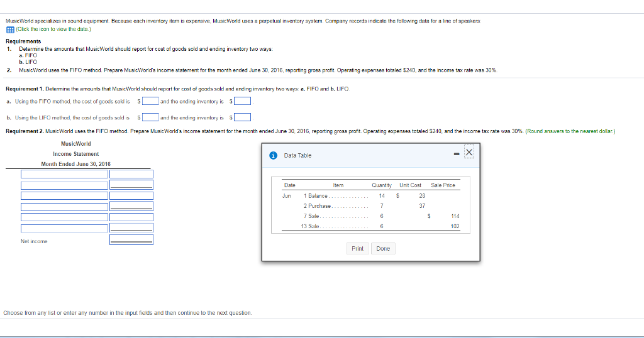Open the data table grid icon
The width and height of the screenshot is (644, 338).
(10, 30)
